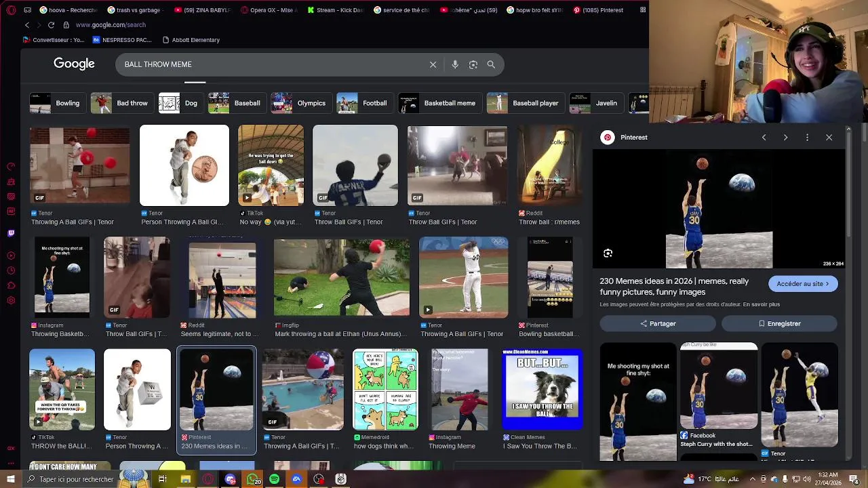Filter results with the Football chip
This screenshot has width=868, height=488.
click(x=363, y=103)
